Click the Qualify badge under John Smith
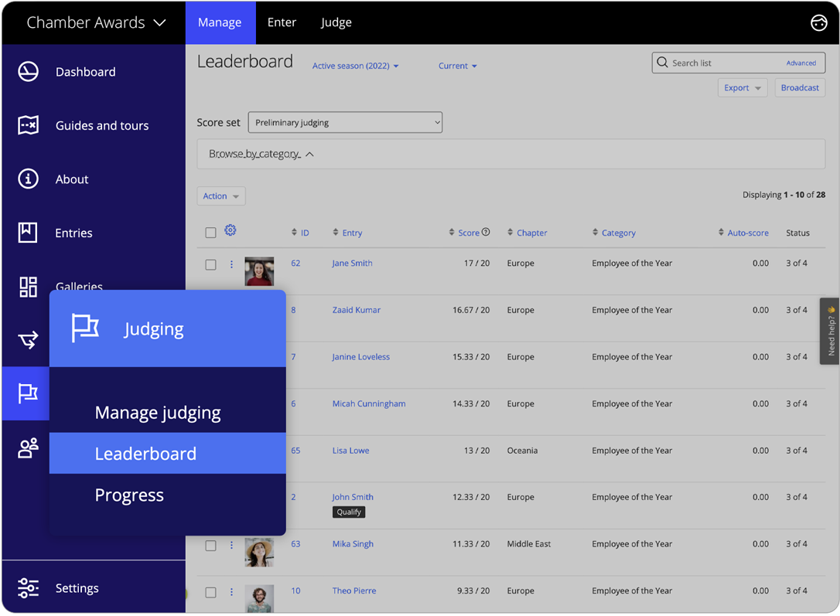This screenshot has height=616, width=840. click(348, 512)
